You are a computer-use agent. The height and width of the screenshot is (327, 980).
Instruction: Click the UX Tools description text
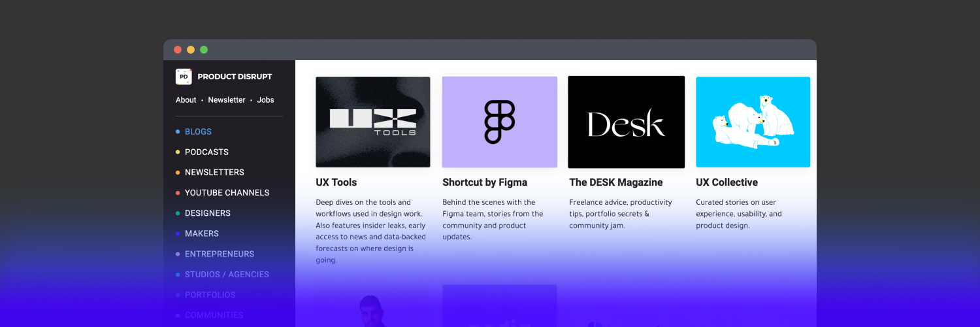pos(371,231)
